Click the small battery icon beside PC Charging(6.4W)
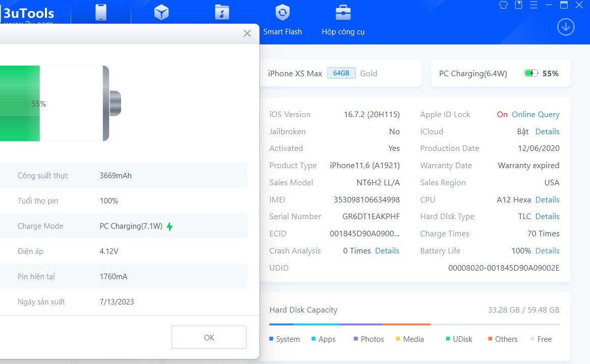Viewport: 590px width, 364px height. (531, 73)
